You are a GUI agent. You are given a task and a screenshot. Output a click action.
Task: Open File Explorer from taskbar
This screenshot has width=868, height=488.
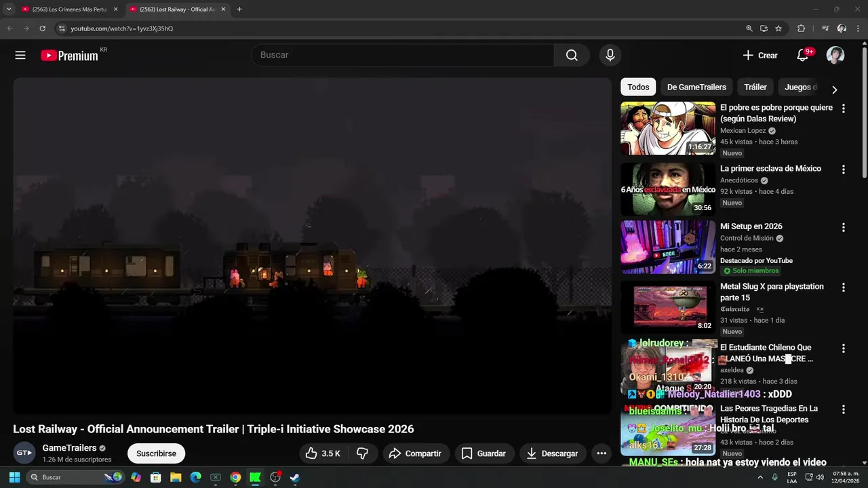point(176,477)
